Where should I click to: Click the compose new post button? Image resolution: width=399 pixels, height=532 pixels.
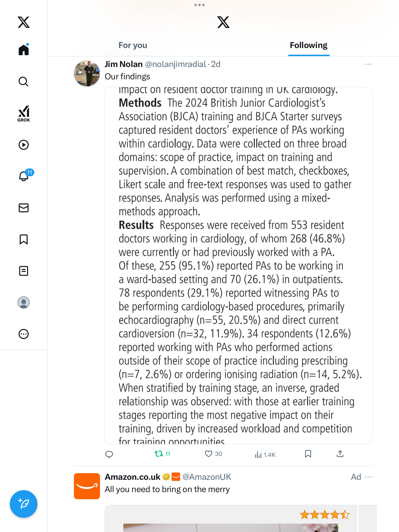24,504
